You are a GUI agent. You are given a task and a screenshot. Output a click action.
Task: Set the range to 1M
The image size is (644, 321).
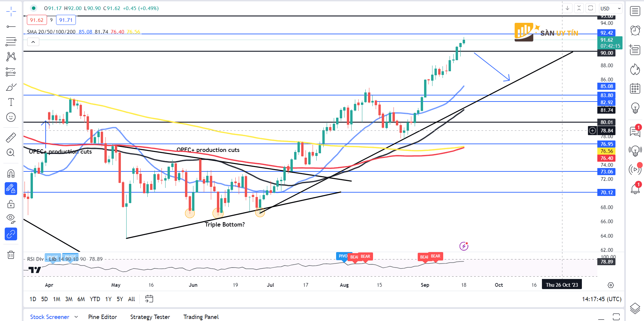(57, 299)
